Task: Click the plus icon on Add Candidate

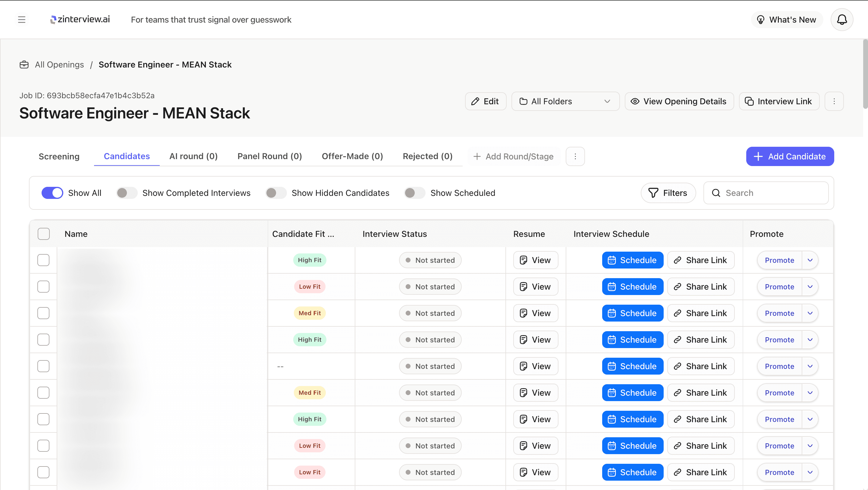Action: pyautogui.click(x=758, y=156)
